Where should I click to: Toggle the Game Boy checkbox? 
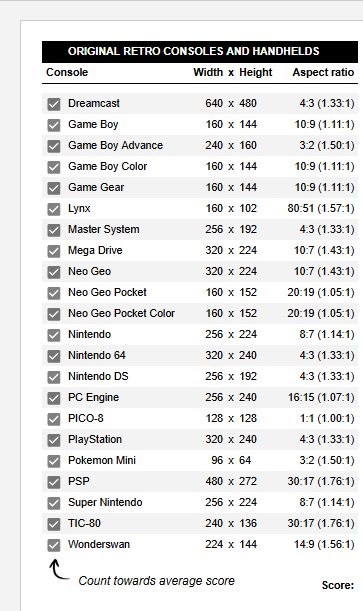[54, 125]
